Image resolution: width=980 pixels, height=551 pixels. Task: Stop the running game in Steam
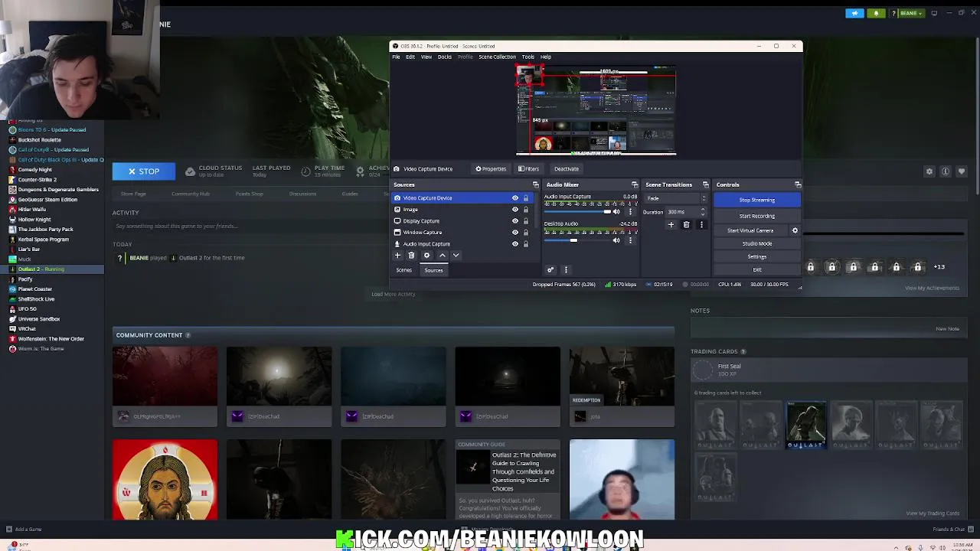coord(143,171)
